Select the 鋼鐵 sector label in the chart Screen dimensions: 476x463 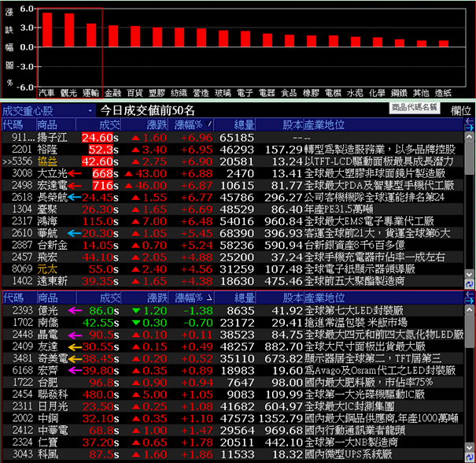coord(399,93)
